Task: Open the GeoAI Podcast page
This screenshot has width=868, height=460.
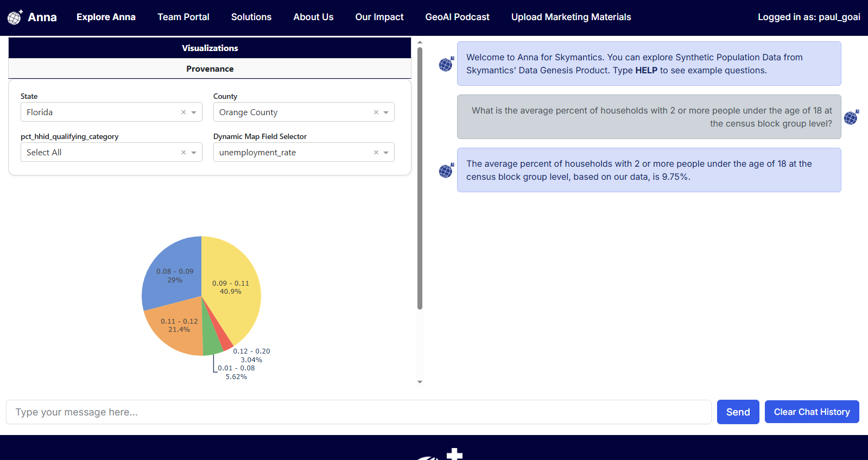Action: (x=457, y=17)
